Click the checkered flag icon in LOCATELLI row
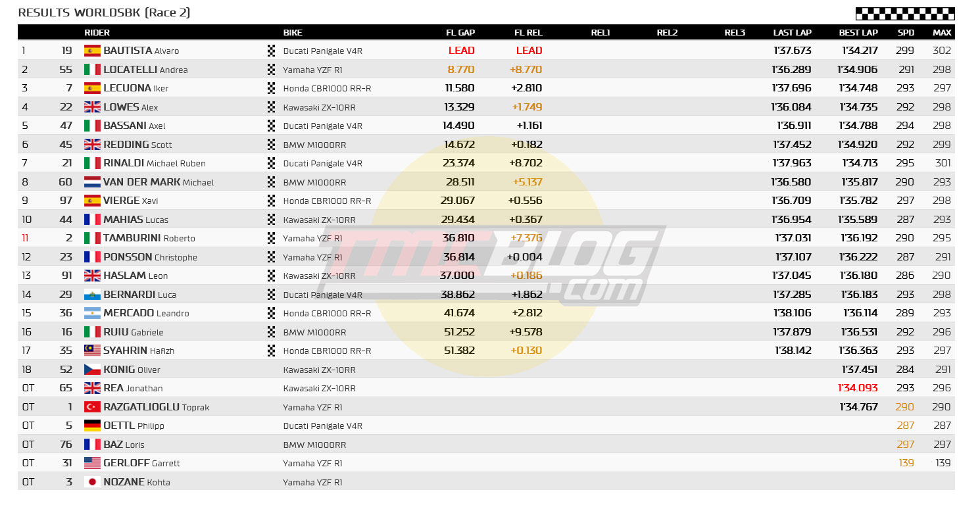 271,70
